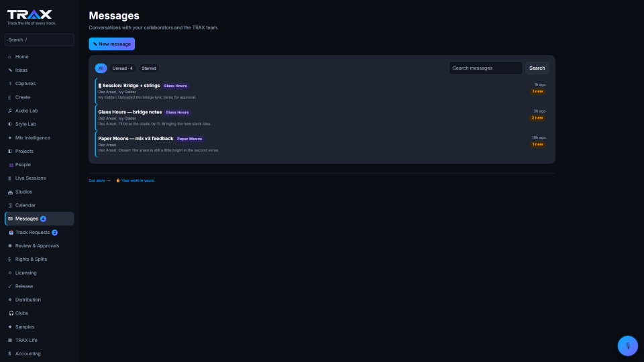Click the snare feedback preview text

[x=158, y=151]
